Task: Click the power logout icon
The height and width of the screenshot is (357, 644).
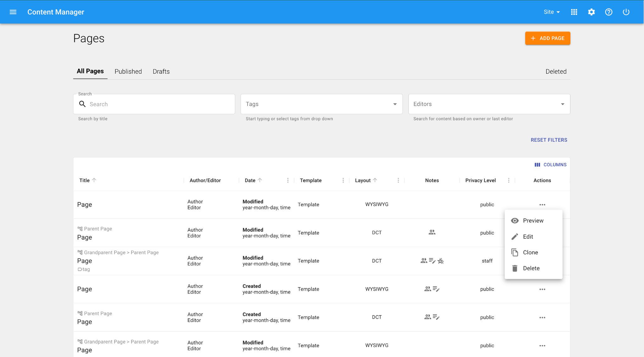Action: 626,12
